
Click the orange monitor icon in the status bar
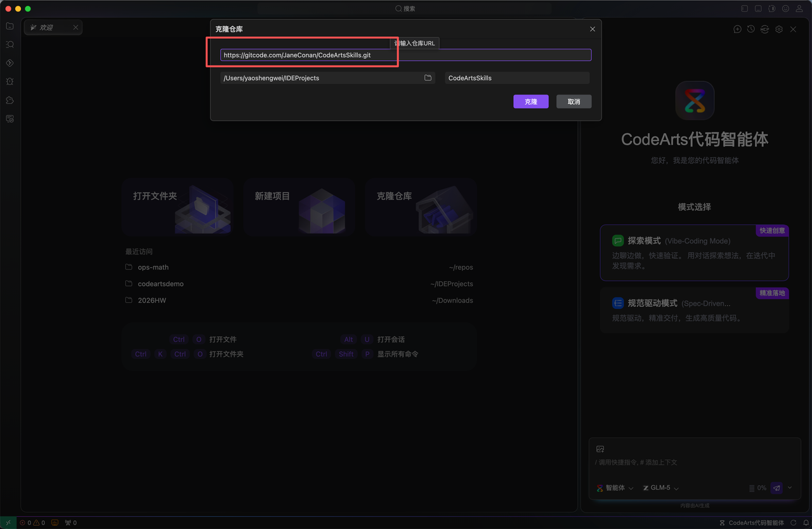[x=55, y=523]
